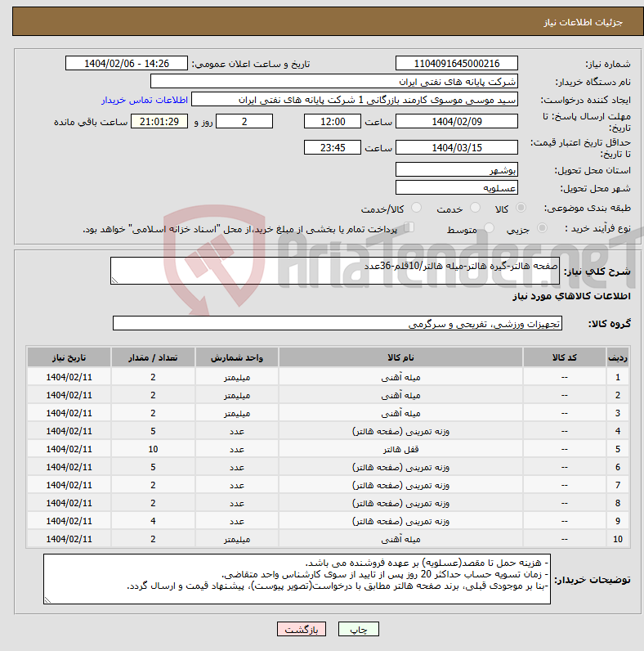The height and width of the screenshot is (651, 644).
Task: Click unit میلیمتر in row 1
Action: (x=236, y=377)
